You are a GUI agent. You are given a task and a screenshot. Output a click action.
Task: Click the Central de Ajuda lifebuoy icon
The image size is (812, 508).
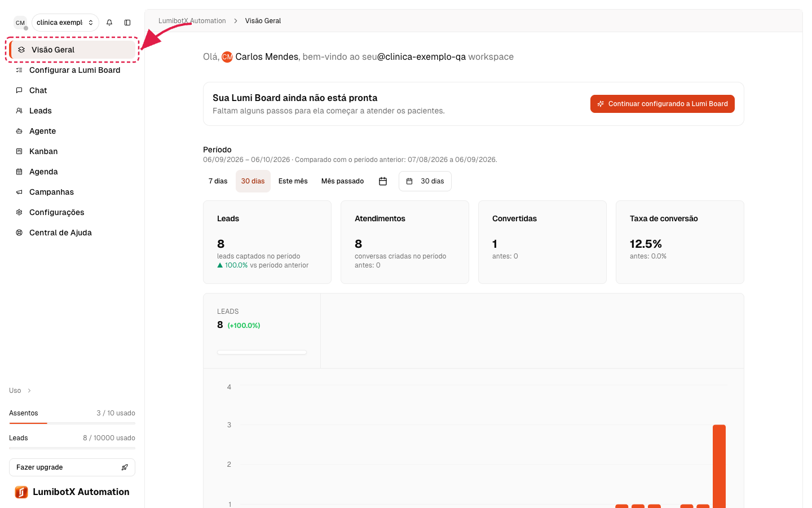[19, 233]
